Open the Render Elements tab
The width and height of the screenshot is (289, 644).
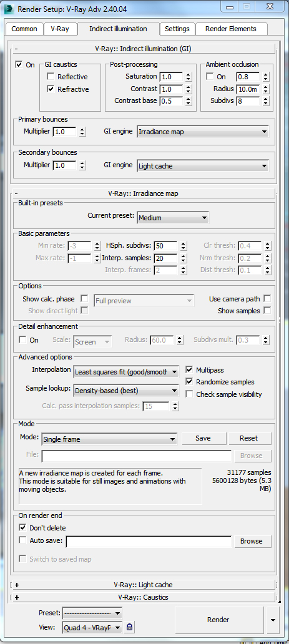tap(230, 29)
